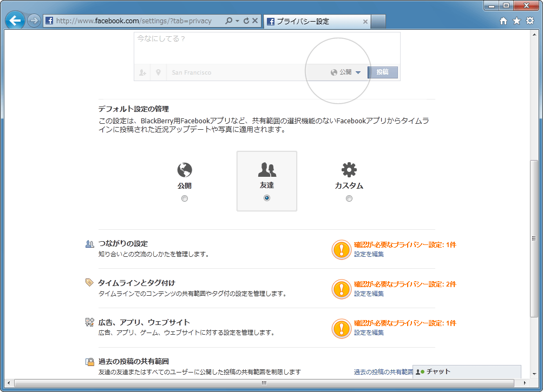This screenshot has height=392, width=543.
Task: Click the Refresh page icon
Action: point(246,21)
